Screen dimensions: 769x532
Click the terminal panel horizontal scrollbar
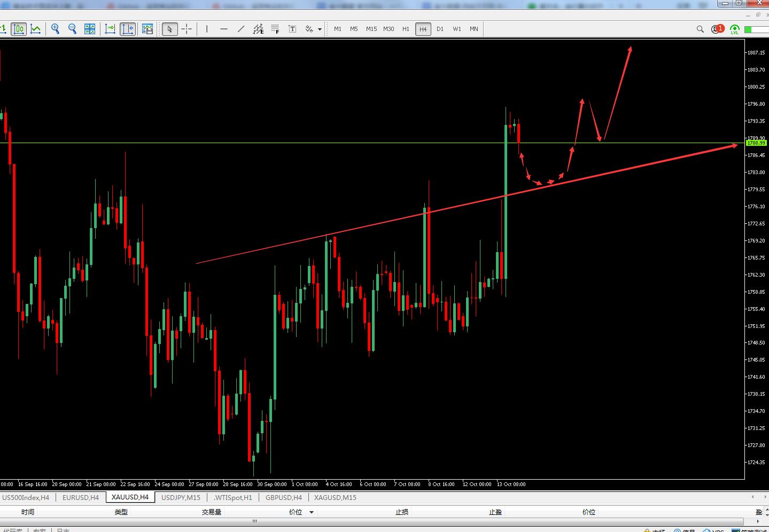pos(371,522)
